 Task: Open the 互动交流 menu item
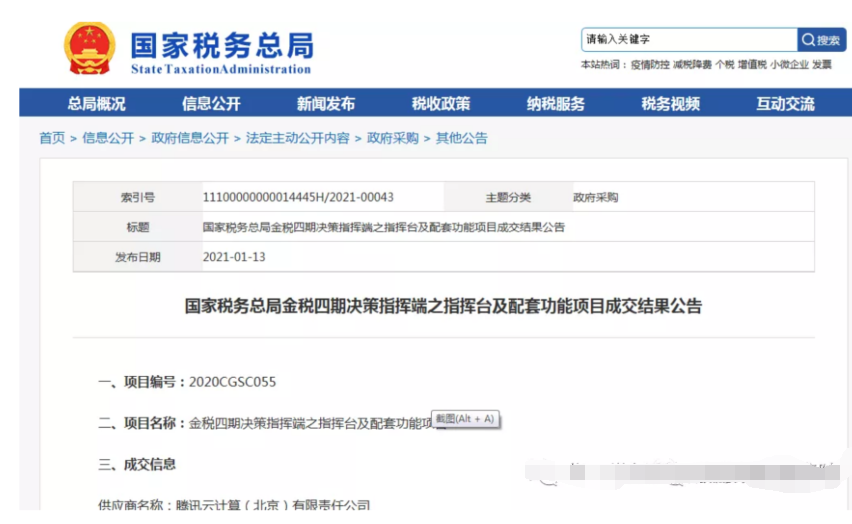[785, 104]
